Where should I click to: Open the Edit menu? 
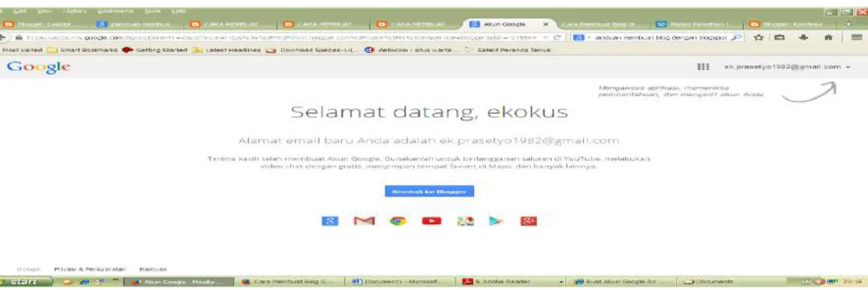21,12
